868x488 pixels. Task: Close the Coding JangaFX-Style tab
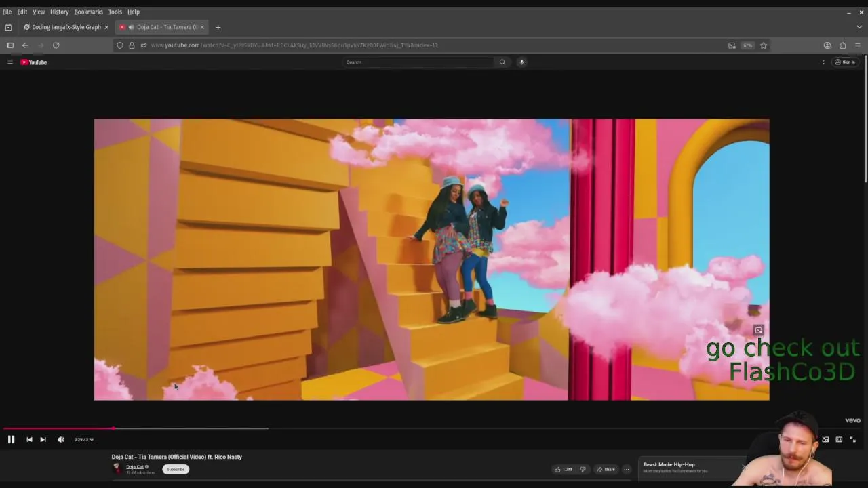(x=106, y=27)
